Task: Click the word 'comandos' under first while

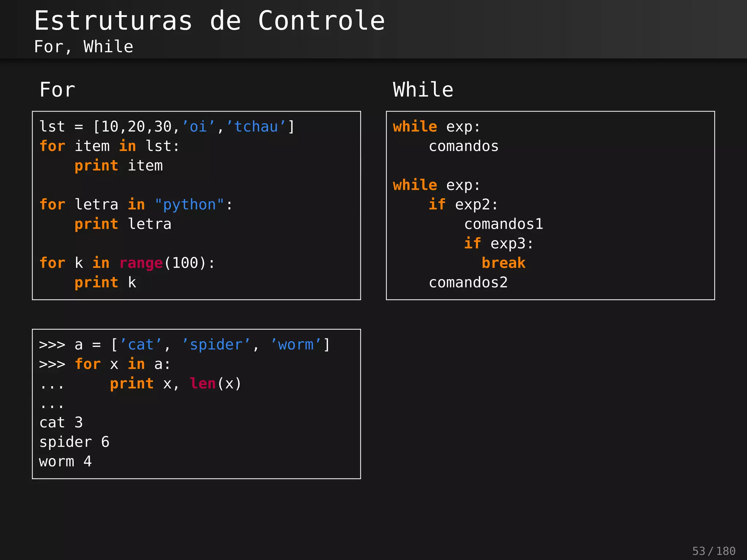Action: pos(464,146)
